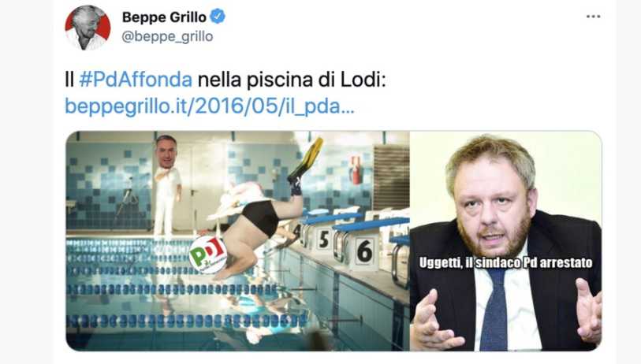This screenshot has height=364, width=641.
Task: Click the PD logo on the diver
Action: [208, 254]
